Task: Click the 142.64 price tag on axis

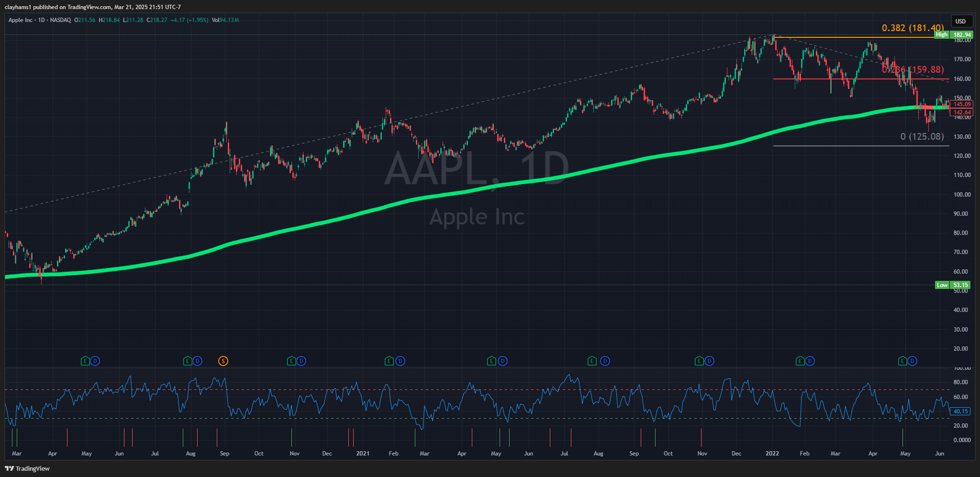Action: point(961,112)
